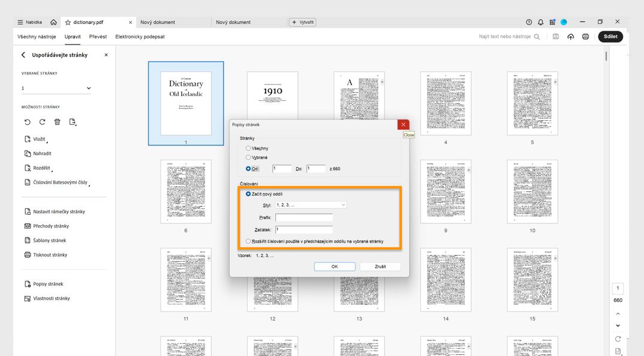Select the Vybrané radio button
644x356 pixels.
248,157
